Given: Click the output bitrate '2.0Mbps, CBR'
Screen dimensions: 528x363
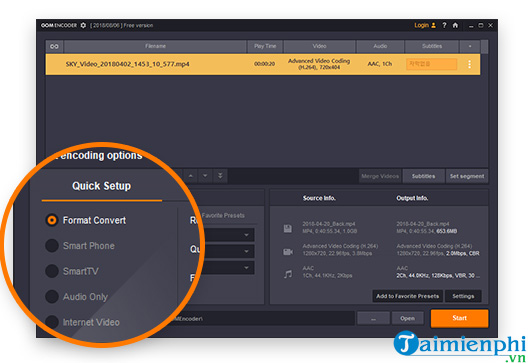Looking at the screenshot, I should pyautogui.click(x=463, y=253).
